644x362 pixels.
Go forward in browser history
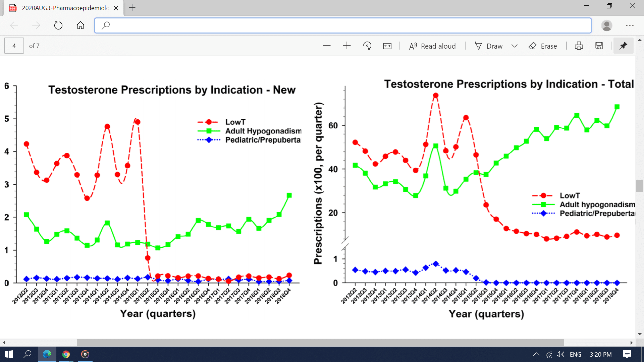(x=36, y=25)
